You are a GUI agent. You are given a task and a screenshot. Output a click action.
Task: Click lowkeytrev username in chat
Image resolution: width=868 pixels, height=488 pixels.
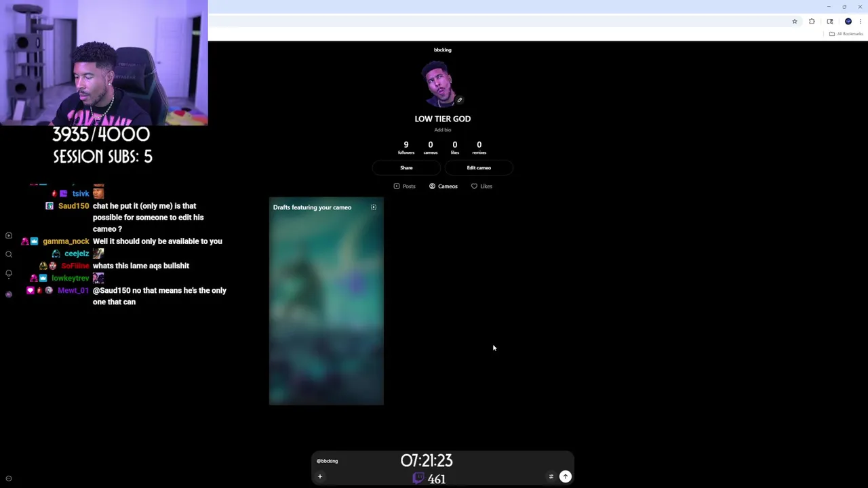(71, 278)
